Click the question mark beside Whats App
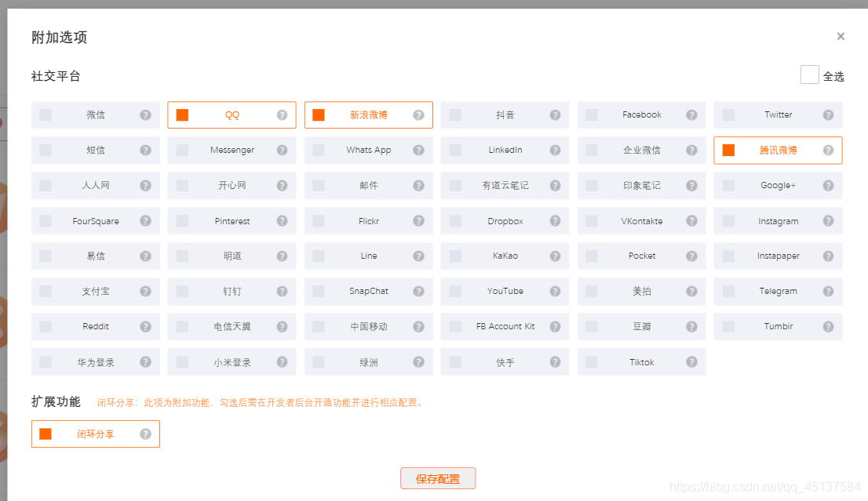Viewport: 868px width, 501px height. click(x=418, y=150)
